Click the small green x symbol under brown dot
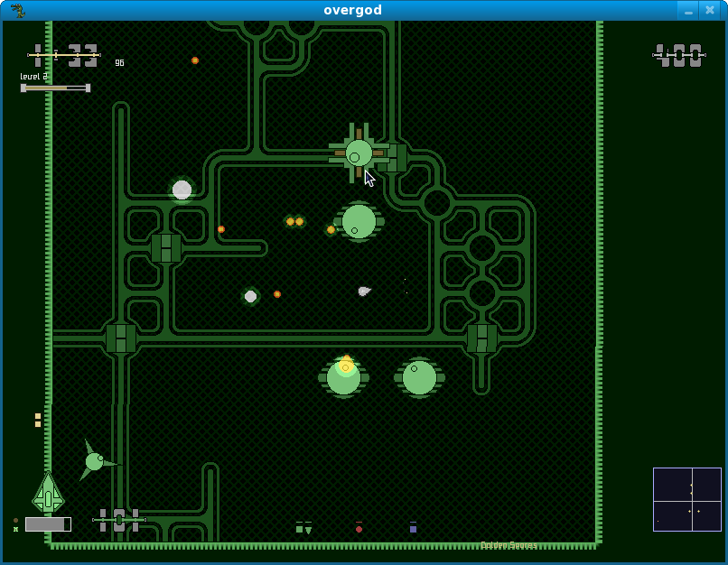728x565 pixels. pyautogui.click(x=15, y=529)
